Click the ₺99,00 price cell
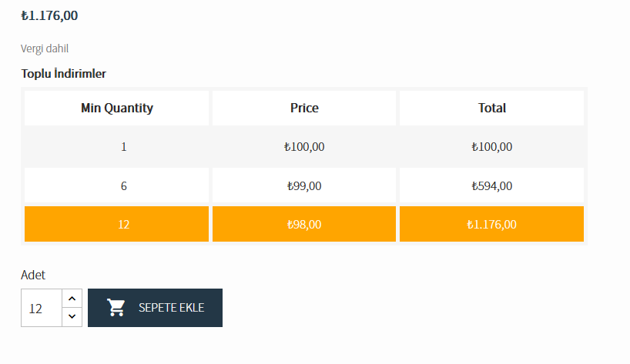The height and width of the screenshot is (364, 630). coord(304,185)
